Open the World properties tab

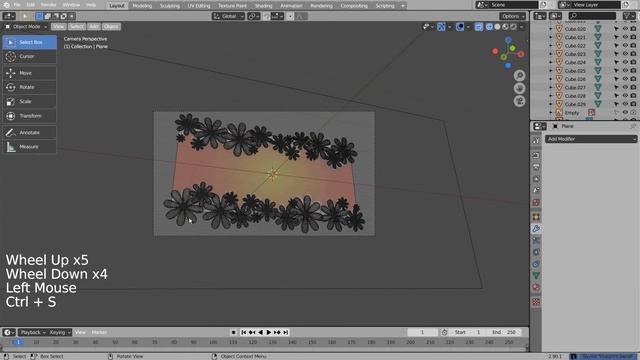tap(536, 202)
